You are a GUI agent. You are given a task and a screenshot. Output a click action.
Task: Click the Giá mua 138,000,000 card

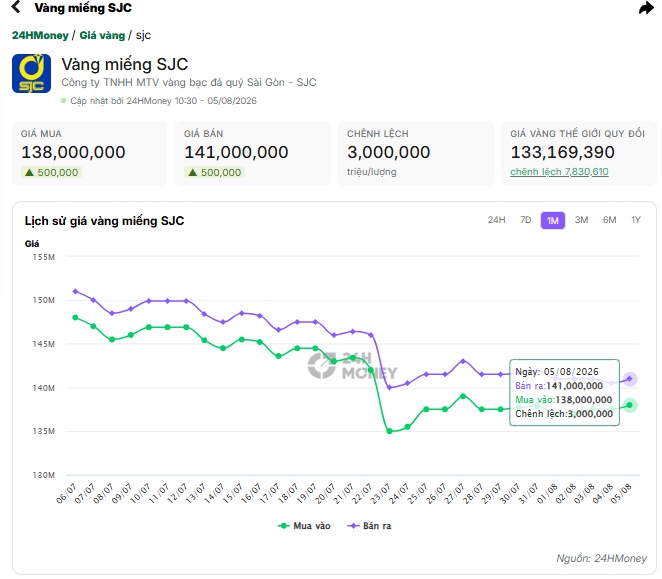pyautogui.click(x=90, y=153)
